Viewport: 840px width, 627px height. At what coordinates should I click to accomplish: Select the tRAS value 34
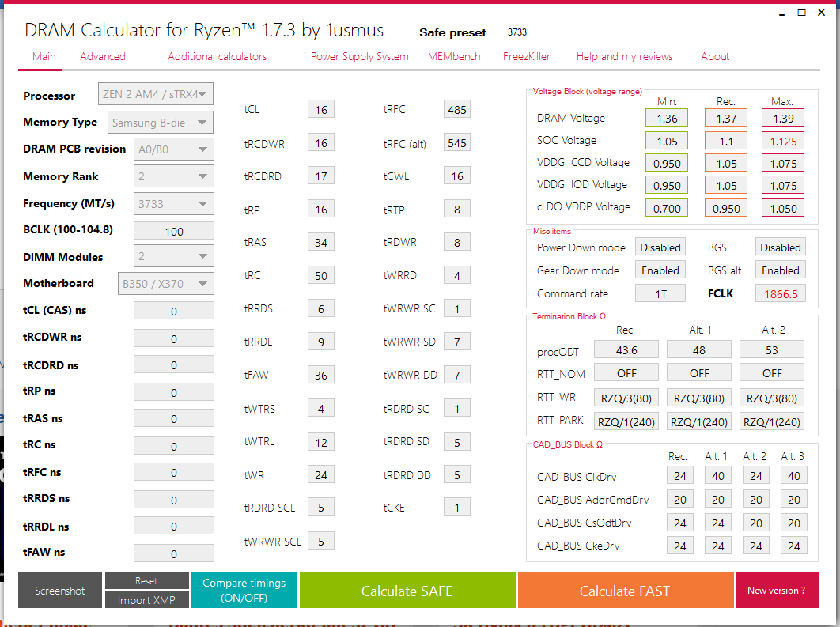[321, 242]
